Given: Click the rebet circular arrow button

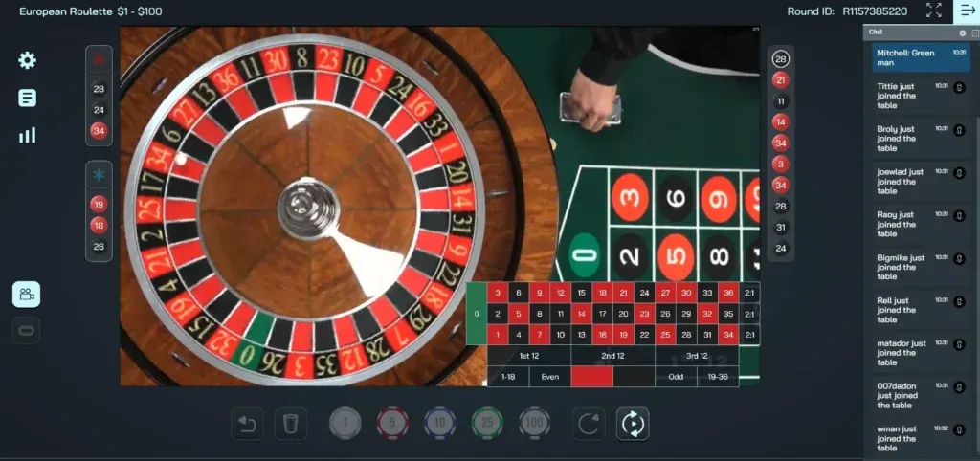Looking at the screenshot, I should click(589, 424).
